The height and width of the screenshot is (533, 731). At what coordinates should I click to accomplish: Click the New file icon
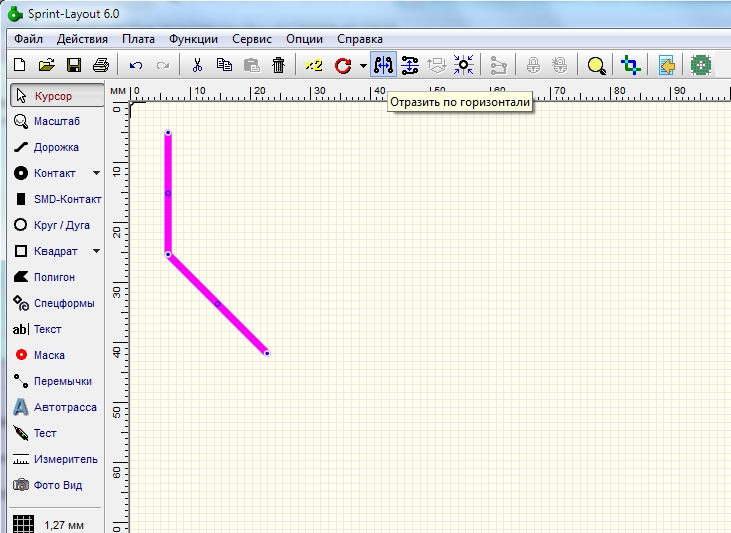19,66
